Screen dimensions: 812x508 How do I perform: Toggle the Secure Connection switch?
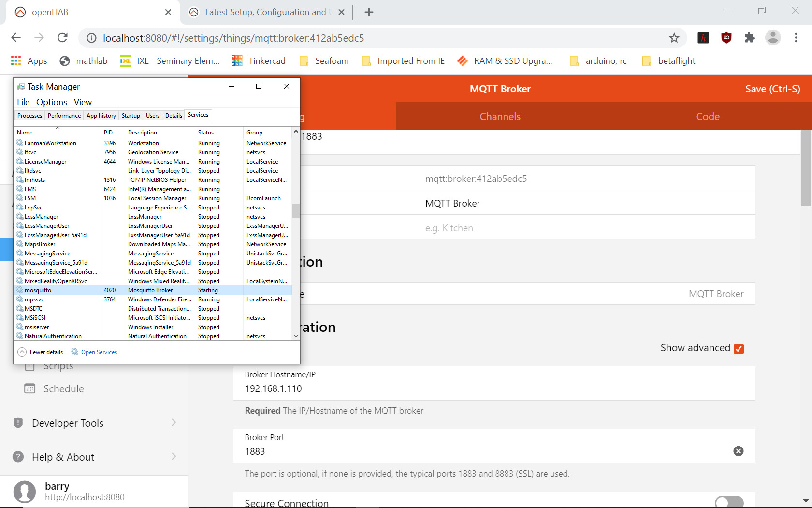pos(729,502)
